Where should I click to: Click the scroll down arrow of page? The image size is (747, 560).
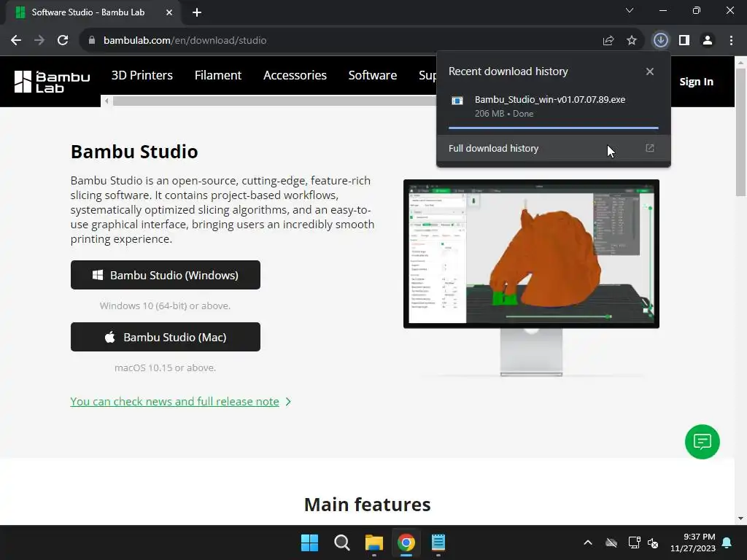click(740, 518)
